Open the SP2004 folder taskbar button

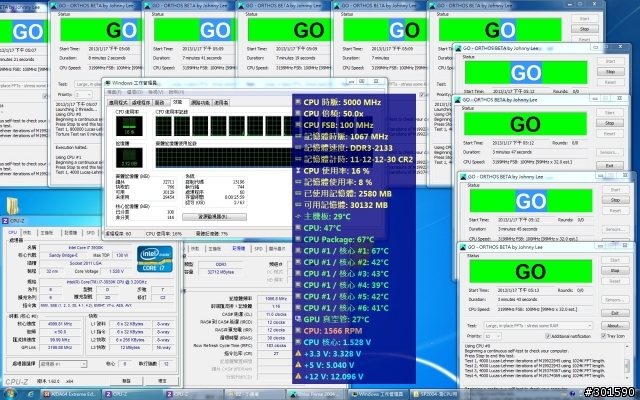[x=439, y=394]
